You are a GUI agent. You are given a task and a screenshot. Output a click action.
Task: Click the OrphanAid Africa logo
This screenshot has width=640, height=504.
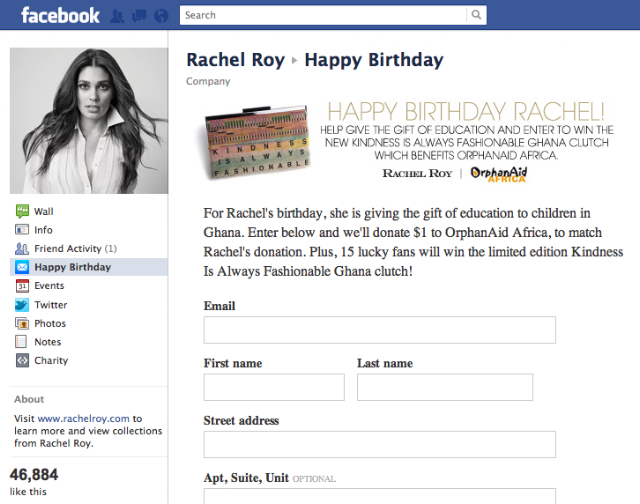[498, 174]
